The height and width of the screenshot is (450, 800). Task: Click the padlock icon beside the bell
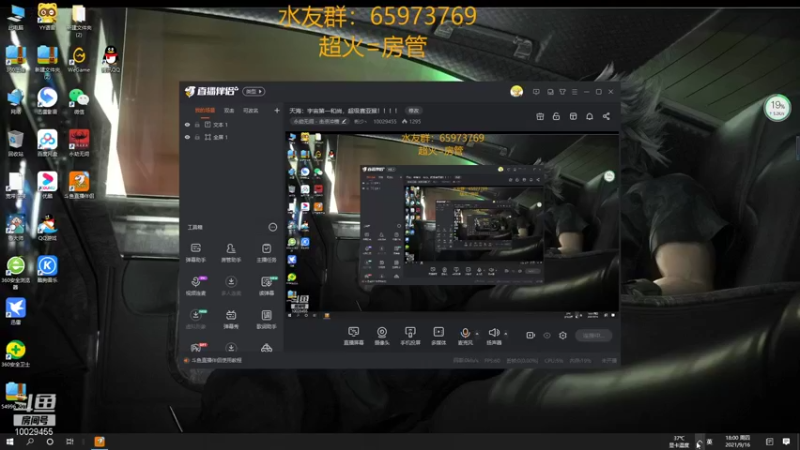[x=556, y=116]
